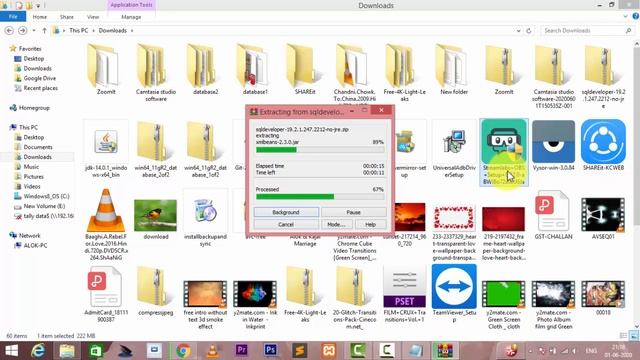Switch to the View ribbon tab
The image size is (640, 360).
[93, 17]
